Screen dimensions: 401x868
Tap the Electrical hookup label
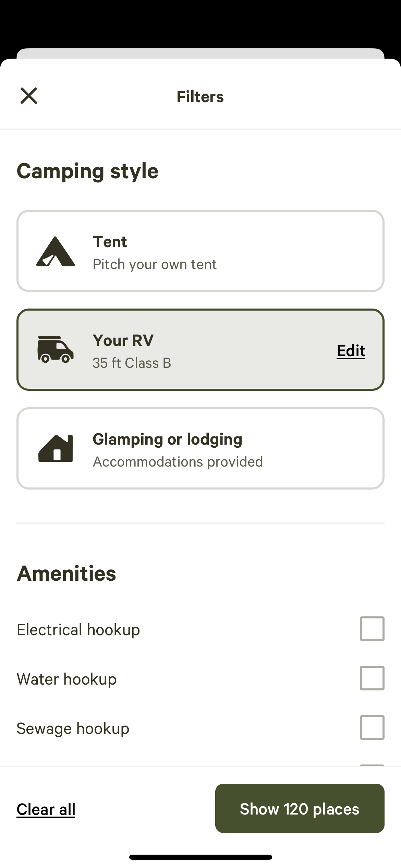click(x=78, y=630)
